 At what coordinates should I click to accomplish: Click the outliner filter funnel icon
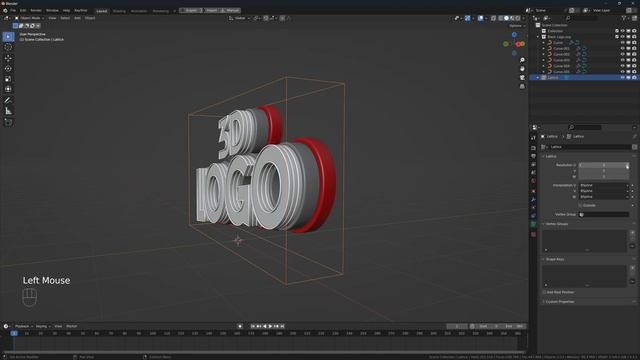[x=624, y=18]
